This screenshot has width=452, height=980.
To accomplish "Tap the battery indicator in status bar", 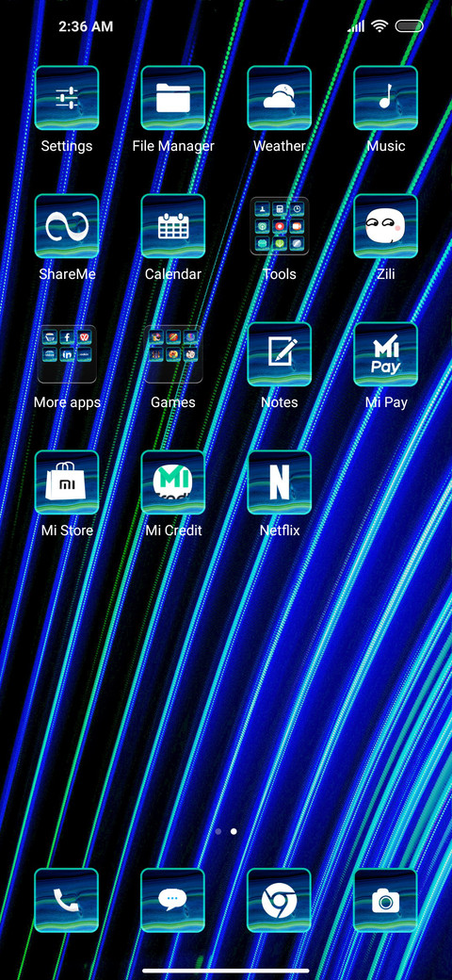I will click(409, 26).
